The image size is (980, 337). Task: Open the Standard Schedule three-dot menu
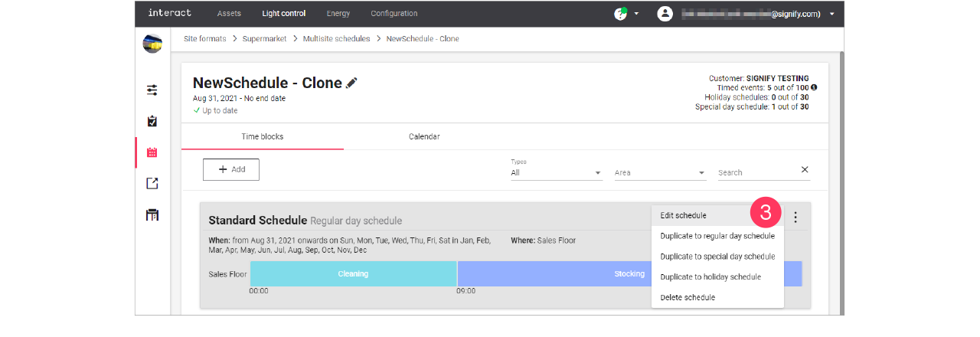coord(795,218)
